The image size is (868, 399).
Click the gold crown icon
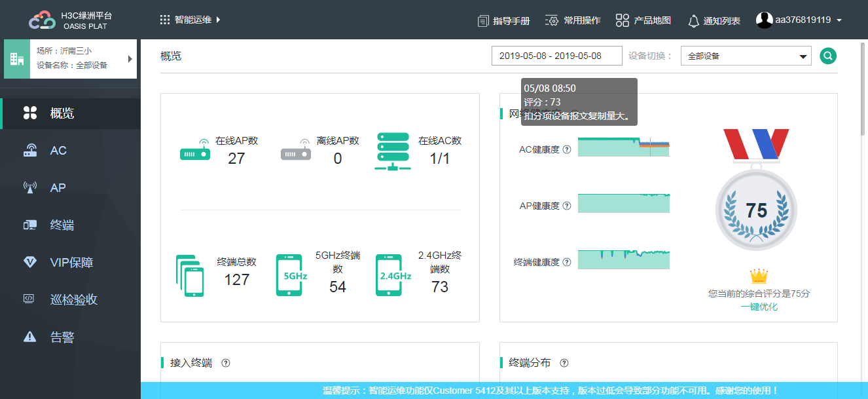pyautogui.click(x=759, y=276)
